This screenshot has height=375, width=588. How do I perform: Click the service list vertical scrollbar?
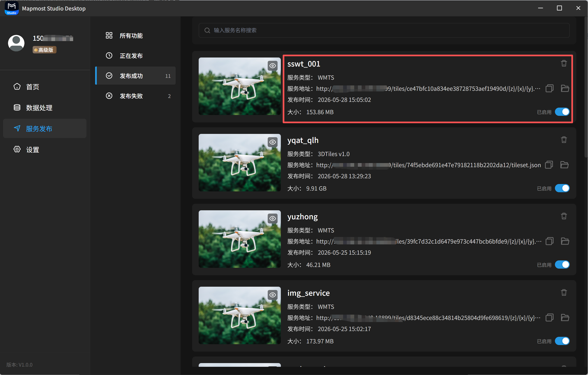coord(586,87)
